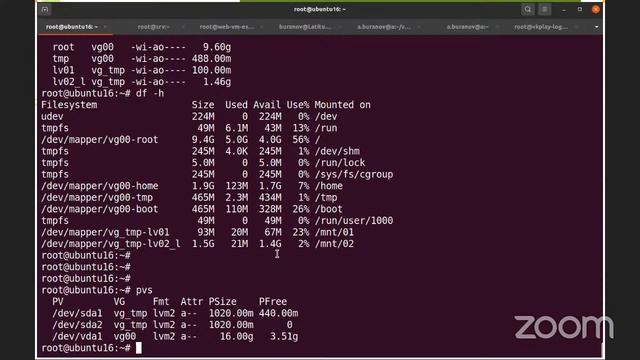Close the root@ubuntu16 tab
640x360 pixels.
click(x=105, y=27)
